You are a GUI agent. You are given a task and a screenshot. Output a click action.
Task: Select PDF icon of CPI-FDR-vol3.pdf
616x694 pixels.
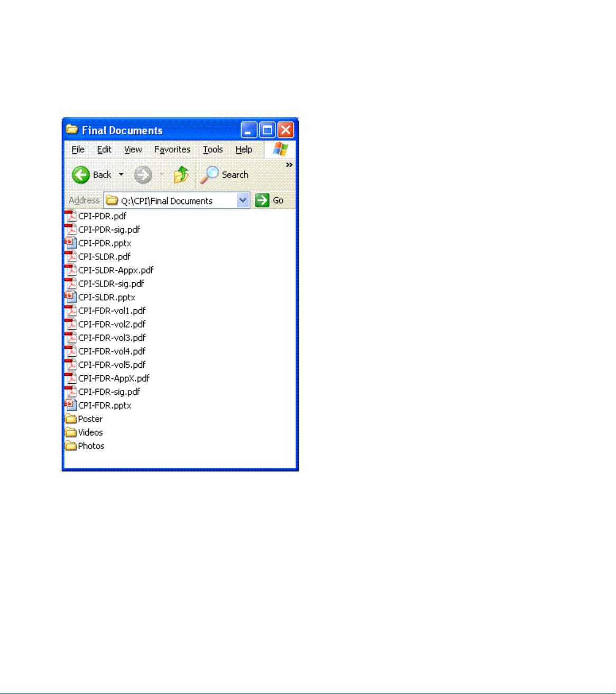pyautogui.click(x=71, y=338)
